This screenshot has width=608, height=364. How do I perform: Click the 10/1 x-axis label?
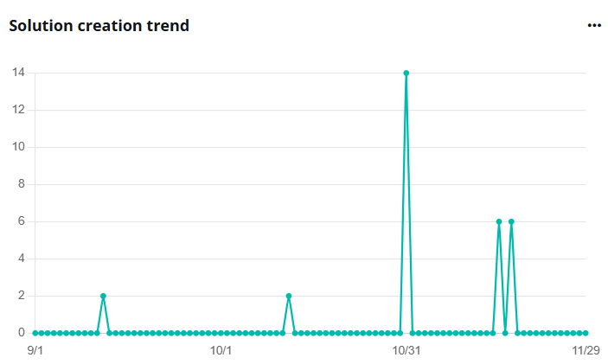point(221,350)
